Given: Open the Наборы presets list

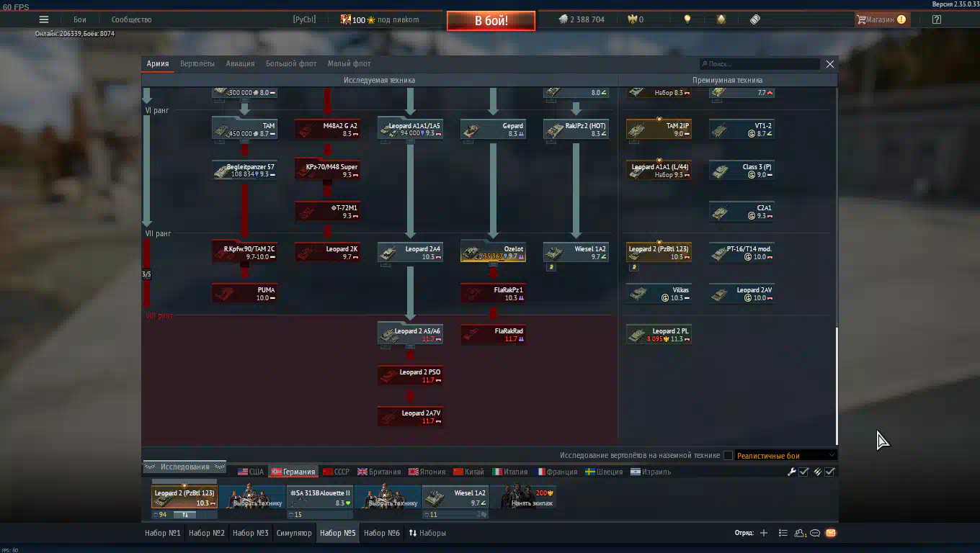Looking at the screenshot, I should tap(427, 533).
